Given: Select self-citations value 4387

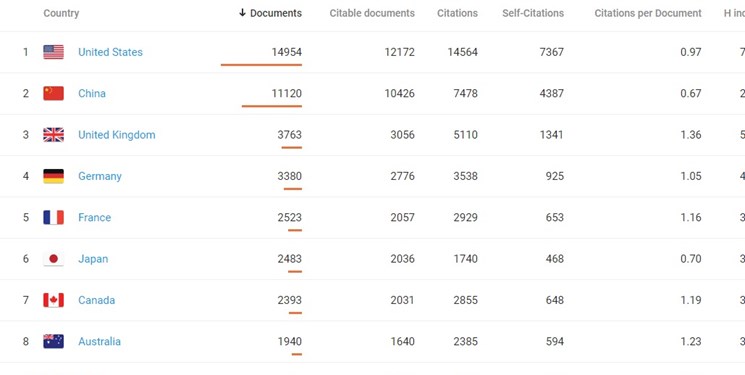Looking at the screenshot, I should 552,93.
